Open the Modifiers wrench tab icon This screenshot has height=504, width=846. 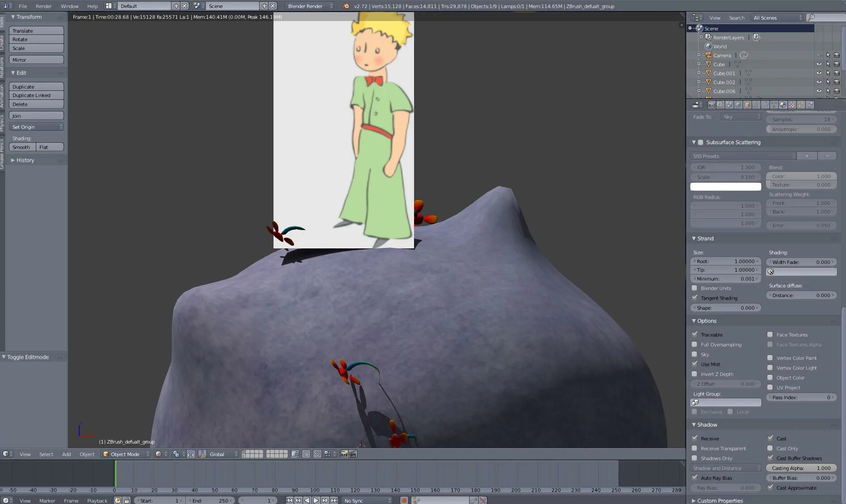tap(765, 105)
